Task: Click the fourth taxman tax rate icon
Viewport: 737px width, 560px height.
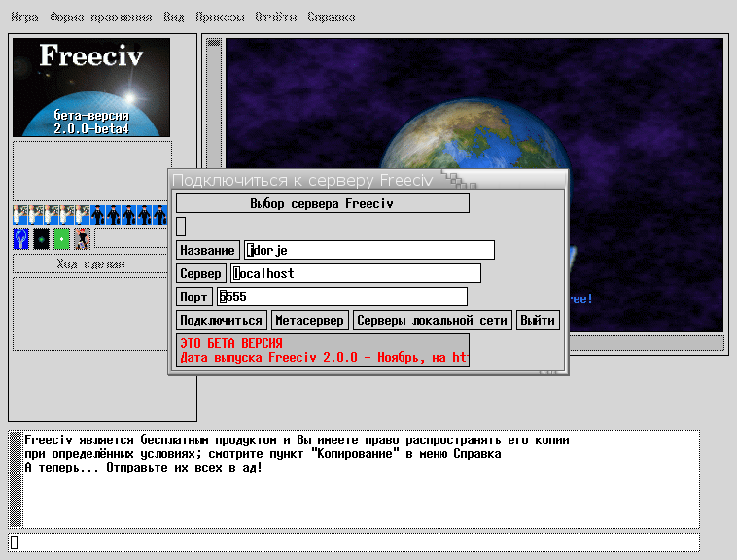Action: tap(144, 215)
